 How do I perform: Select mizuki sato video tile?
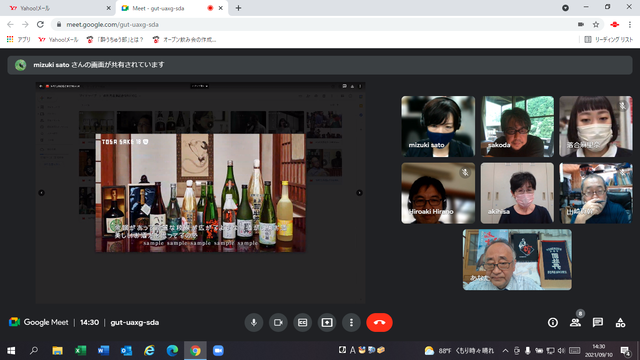pos(438,127)
